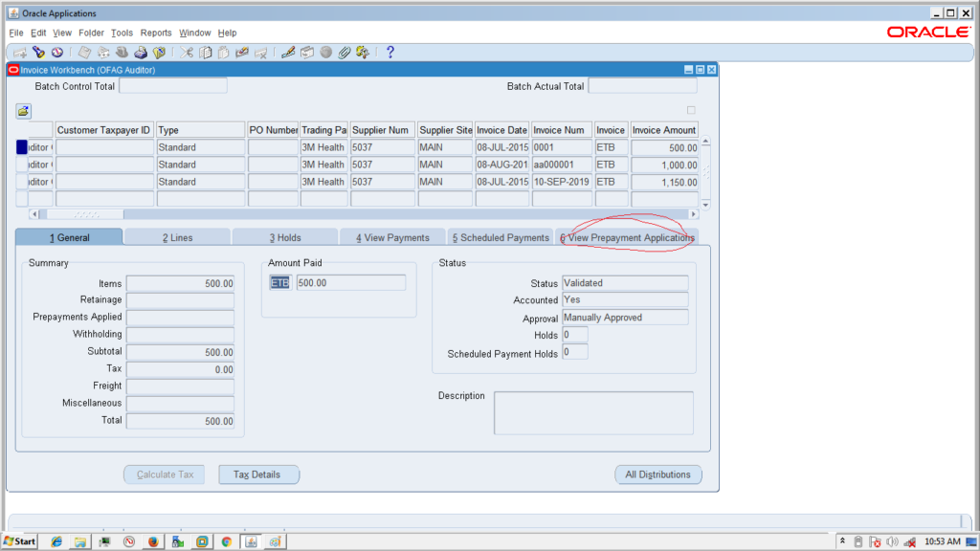
Task: Open Windows Explorer folder in taskbar
Action: coord(80,541)
